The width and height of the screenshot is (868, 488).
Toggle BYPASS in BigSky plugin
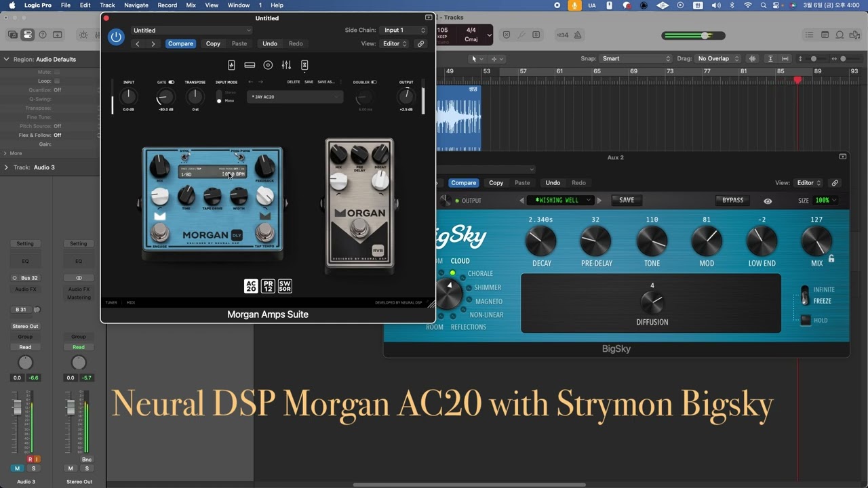[x=733, y=201]
